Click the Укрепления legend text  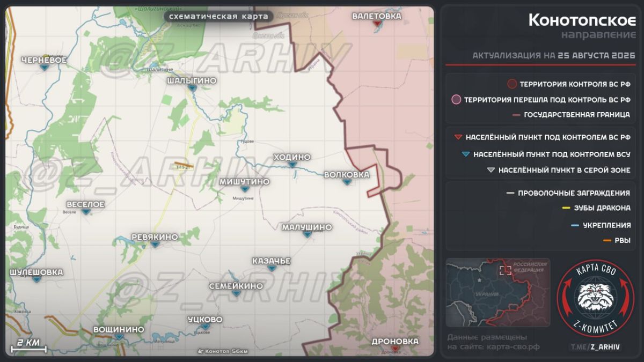point(606,225)
